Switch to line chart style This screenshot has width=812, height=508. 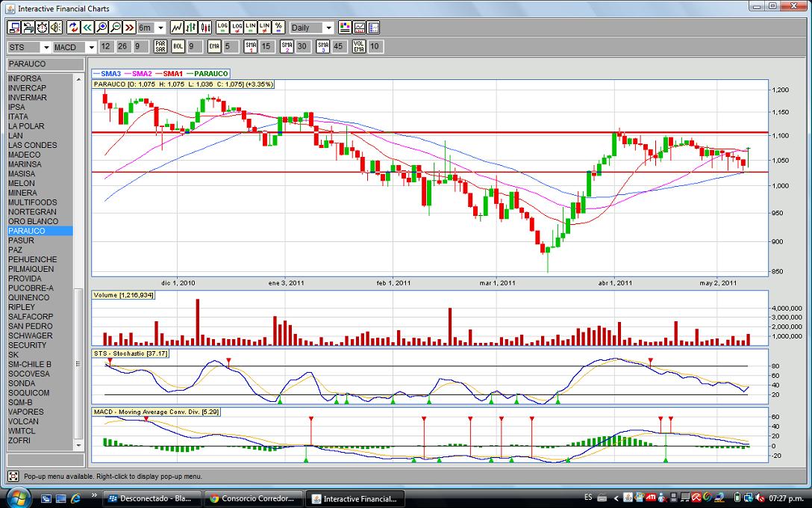click(x=177, y=28)
